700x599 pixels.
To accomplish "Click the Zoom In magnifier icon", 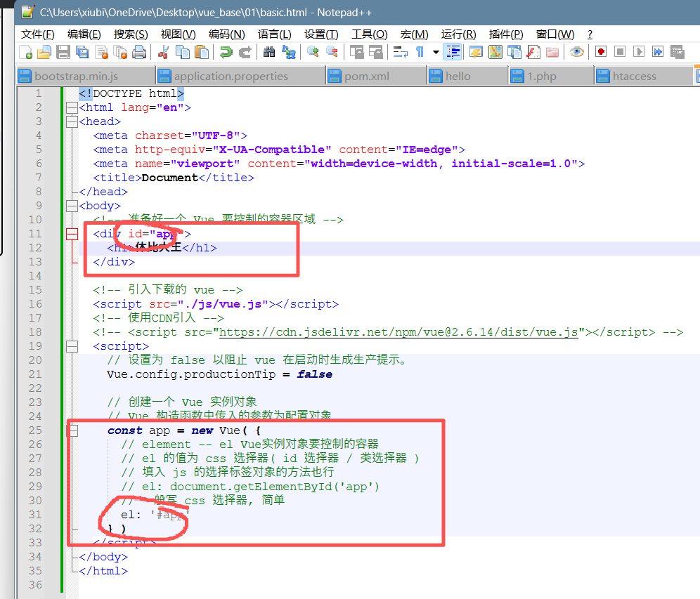I will (313, 52).
